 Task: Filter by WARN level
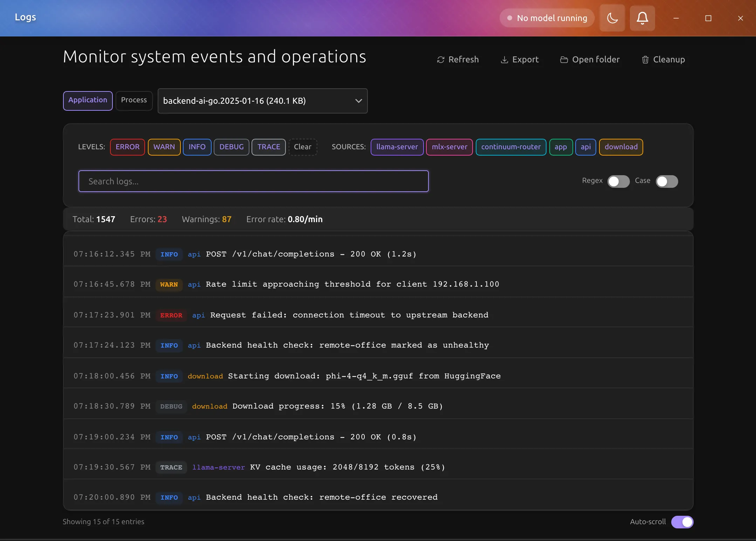[x=164, y=147]
